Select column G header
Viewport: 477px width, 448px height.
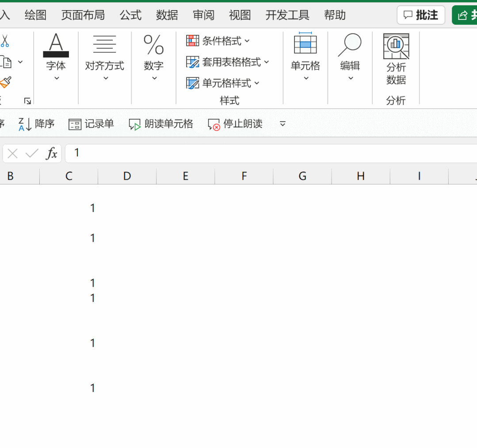tap(302, 176)
